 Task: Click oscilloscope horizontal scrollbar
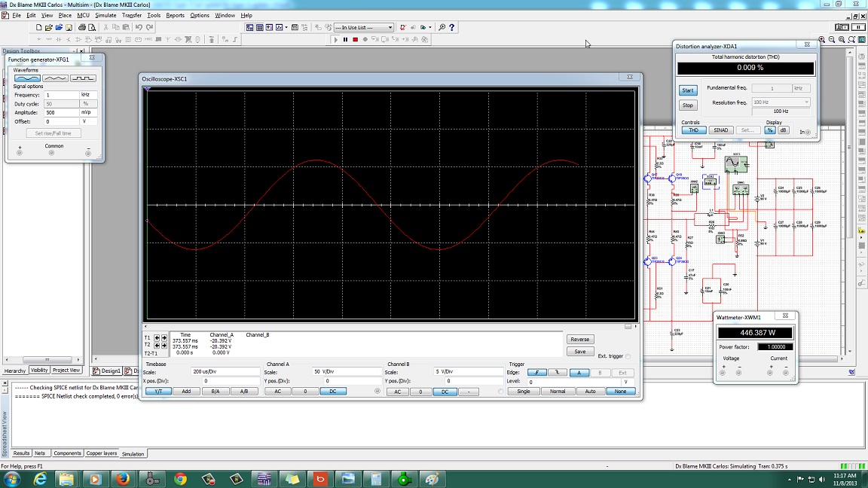(x=390, y=326)
